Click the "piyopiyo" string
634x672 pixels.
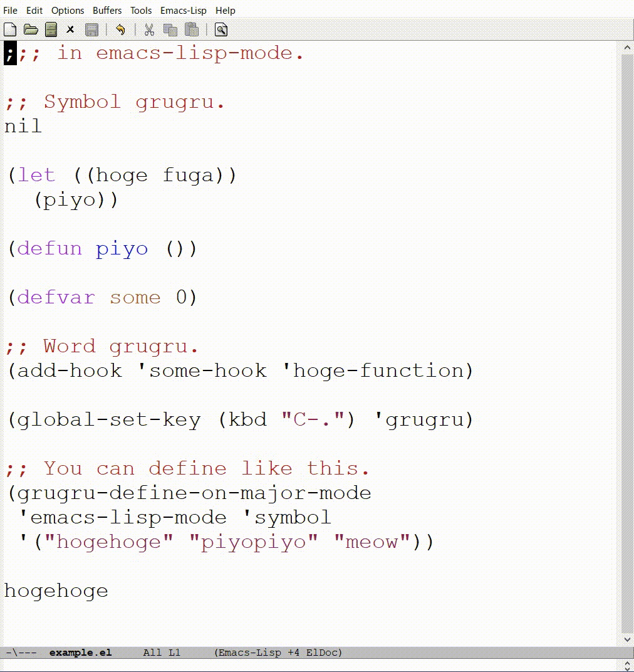pos(253,542)
